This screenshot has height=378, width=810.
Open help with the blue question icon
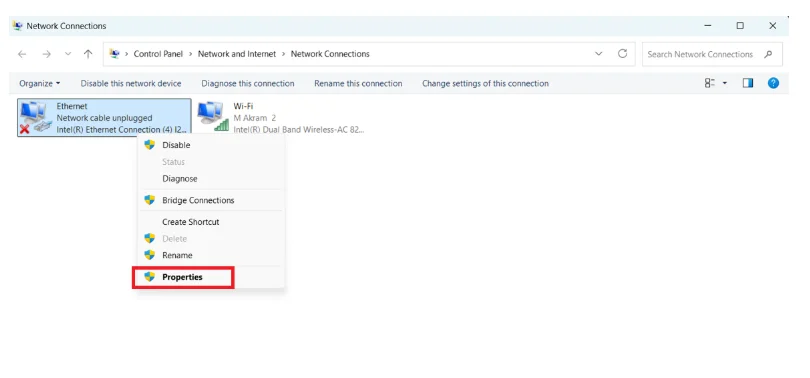click(x=773, y=83)
